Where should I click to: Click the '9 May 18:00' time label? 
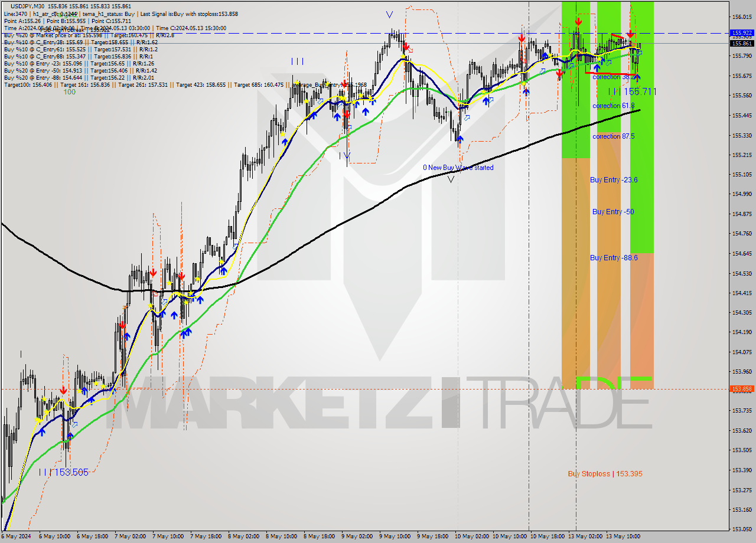(432, 537)
